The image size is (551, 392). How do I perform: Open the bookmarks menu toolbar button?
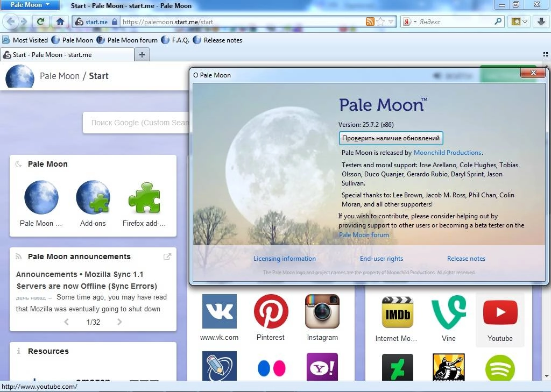[519, 22]
